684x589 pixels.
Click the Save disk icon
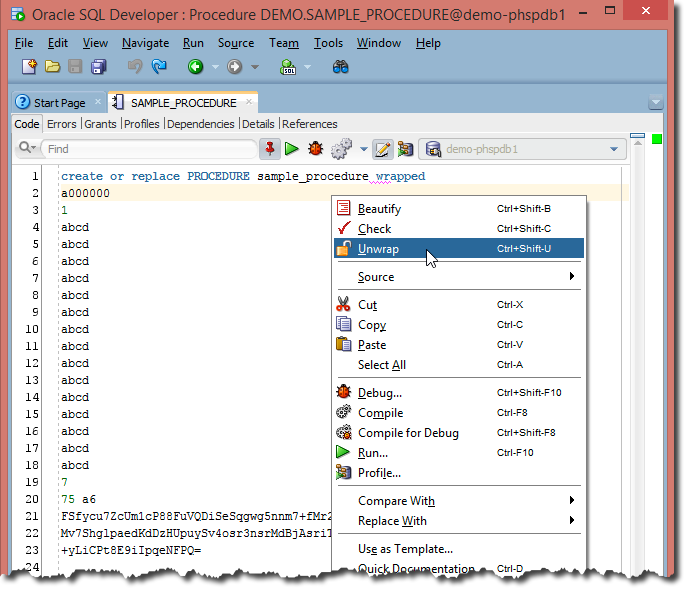coord(75,67)
